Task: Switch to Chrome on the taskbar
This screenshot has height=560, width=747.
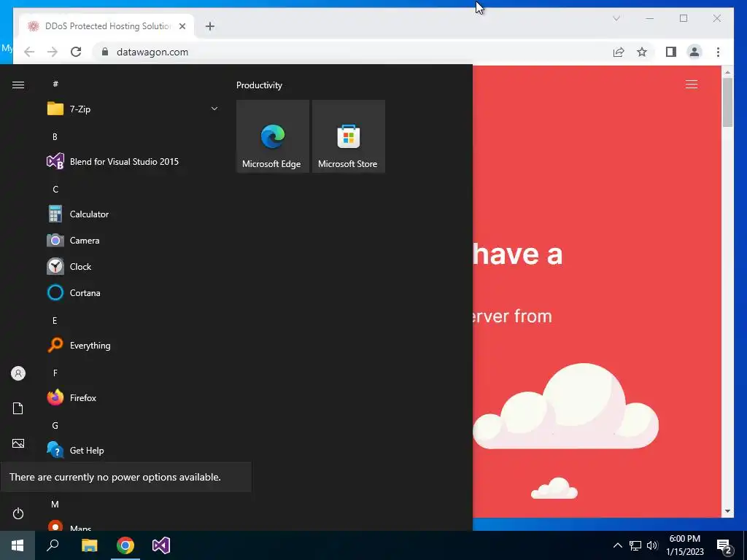Action: 125,545
